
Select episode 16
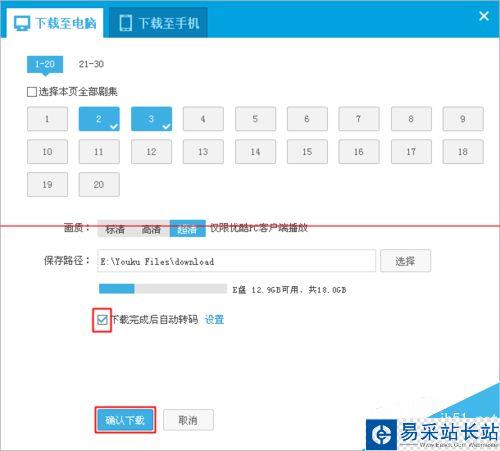coord(359,152)
